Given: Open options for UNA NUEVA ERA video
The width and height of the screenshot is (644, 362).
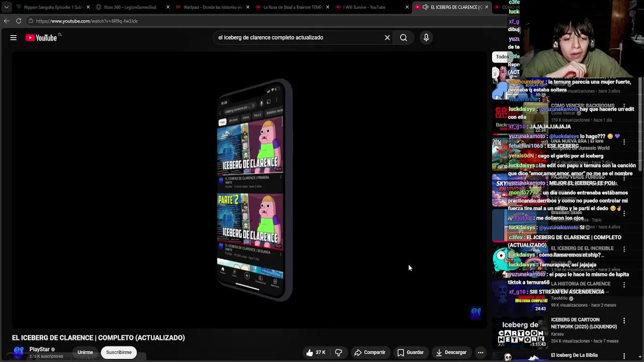Looking at the screenshot, I should tap(624, 142).
